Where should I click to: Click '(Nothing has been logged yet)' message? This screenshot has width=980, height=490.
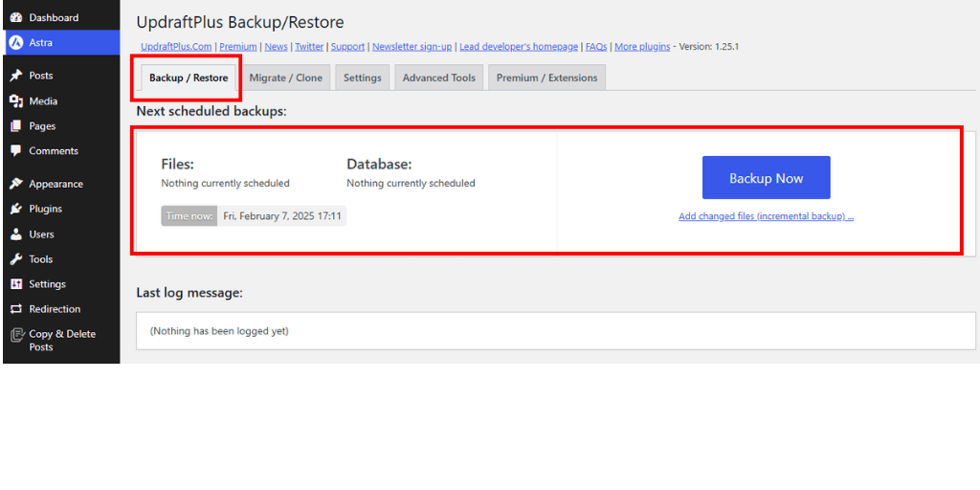[219, 330]
